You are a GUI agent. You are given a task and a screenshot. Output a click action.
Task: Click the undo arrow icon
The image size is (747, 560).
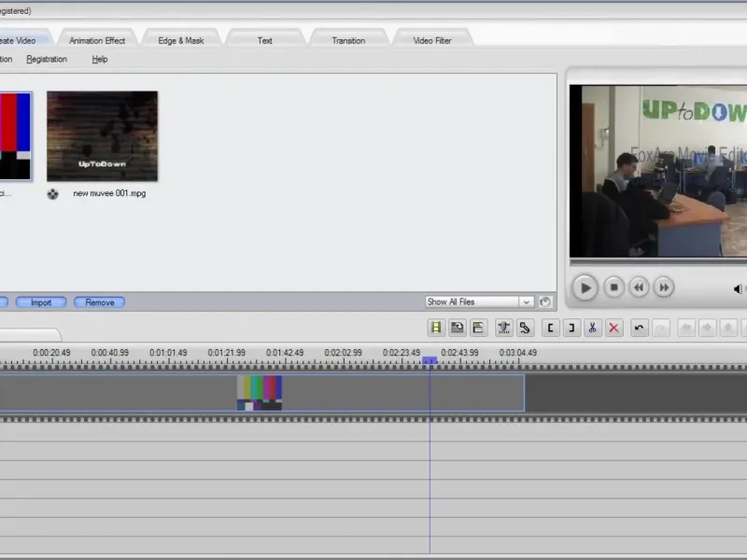click(x=639, y=328)
